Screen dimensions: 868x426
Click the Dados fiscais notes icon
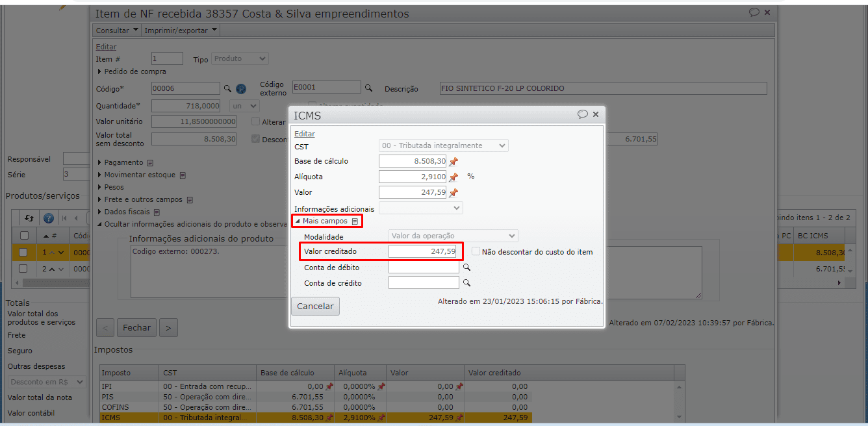coord(157,212)
